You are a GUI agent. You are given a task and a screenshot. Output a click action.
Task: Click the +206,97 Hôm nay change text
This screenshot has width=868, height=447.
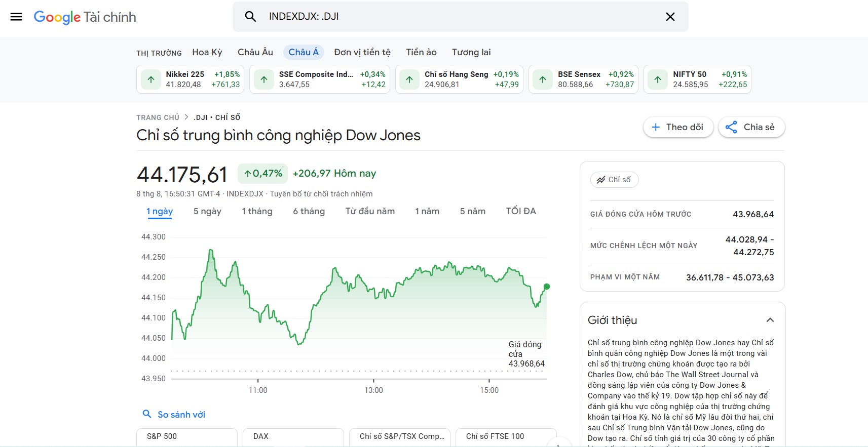334,174
